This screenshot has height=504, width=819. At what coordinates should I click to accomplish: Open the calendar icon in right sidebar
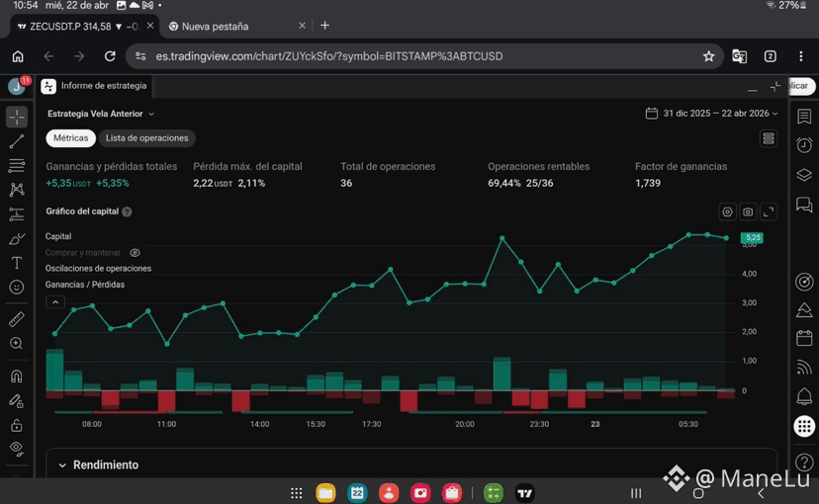[x=804, y=338]
